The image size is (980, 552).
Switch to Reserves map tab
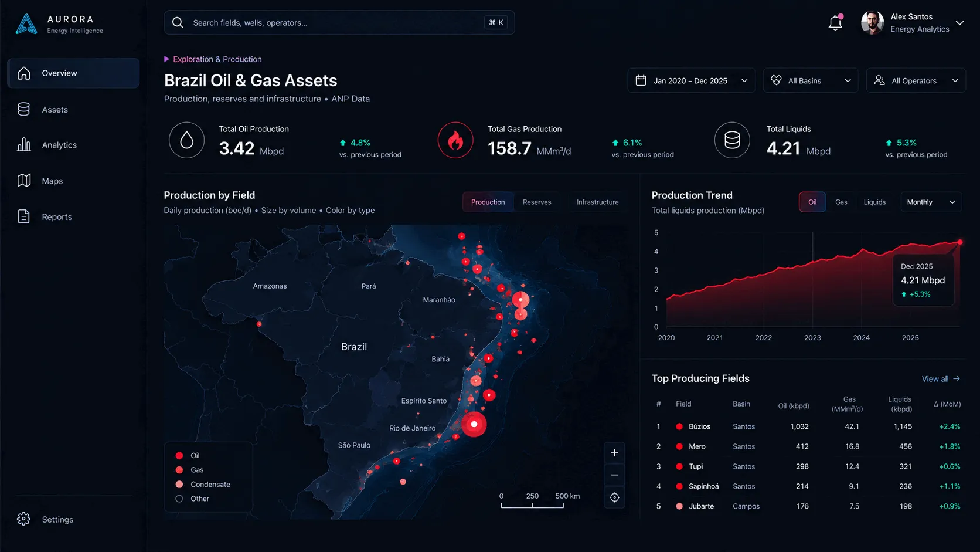[537, 202]
